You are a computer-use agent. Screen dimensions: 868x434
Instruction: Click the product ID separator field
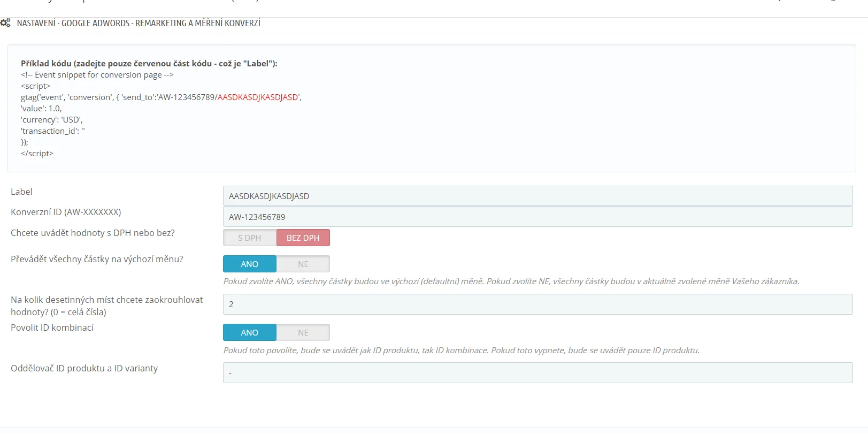[x=537, y=372]
